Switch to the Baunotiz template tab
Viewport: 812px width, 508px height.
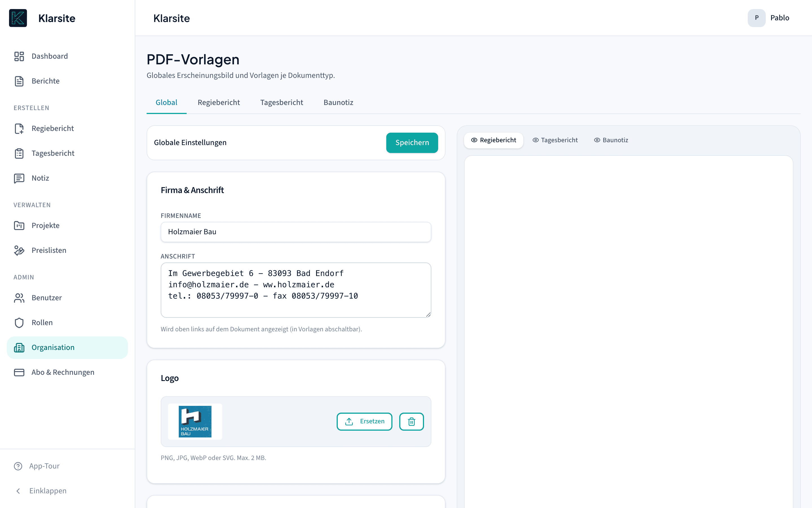click(338, 102)
